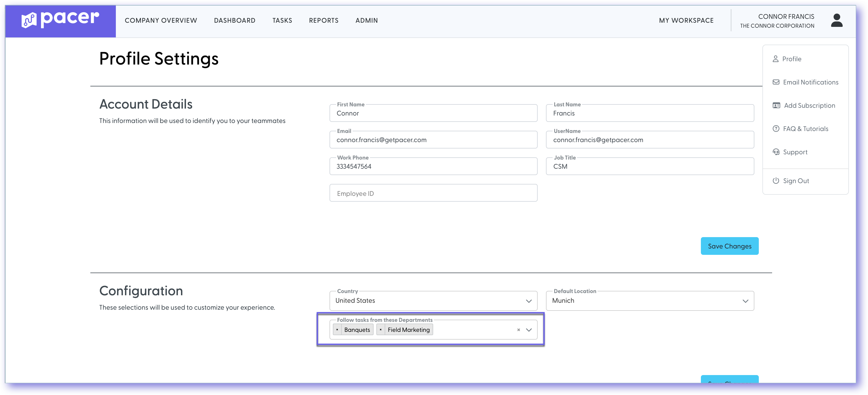Click the Job Title field
Screen dimensions: 868x395
[650, 166]
